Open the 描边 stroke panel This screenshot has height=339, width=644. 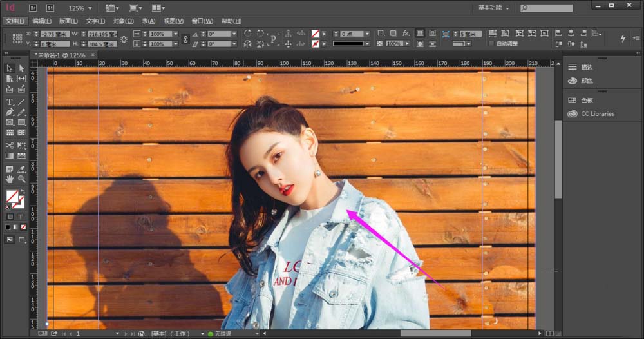coord(587,67)
